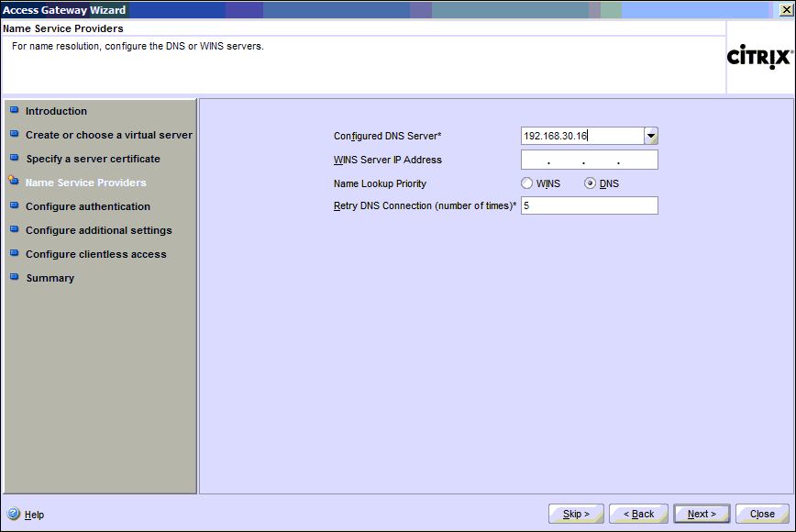Click the bullet icon beside Configure additional settings

click(14, 229)
